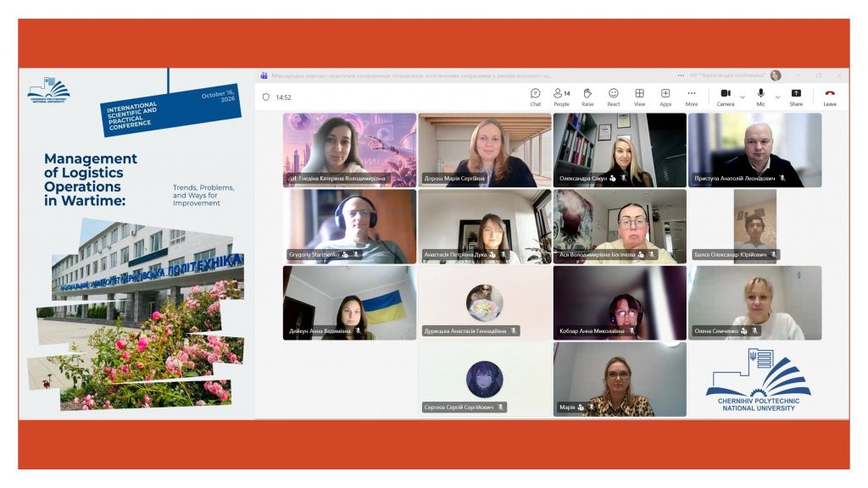Screen dimensions: 868x488
Task: Expand the Camera options arrow
Action: (743, 97)
